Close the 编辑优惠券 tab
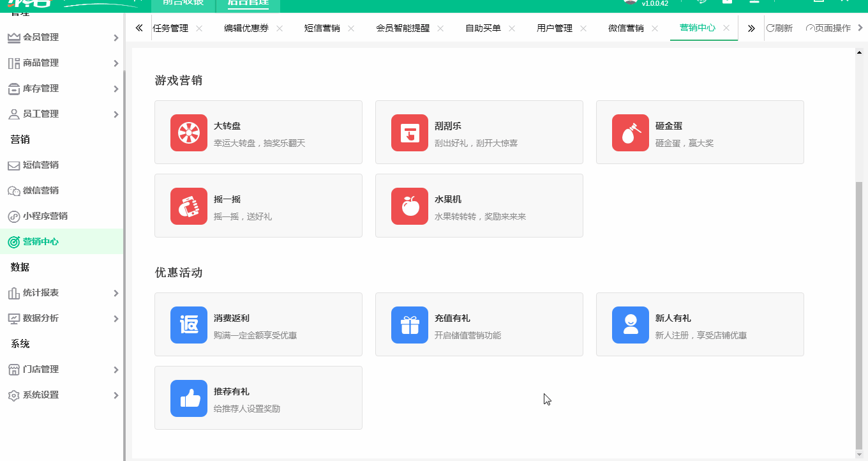Image resolution: width=868 pixels, height=461 pixels. coord(279,28)
